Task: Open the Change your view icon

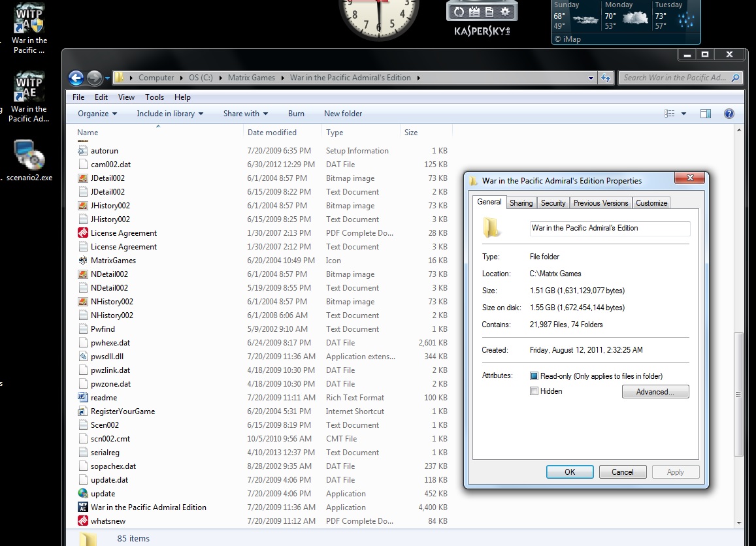Action: tap(669, 114)
